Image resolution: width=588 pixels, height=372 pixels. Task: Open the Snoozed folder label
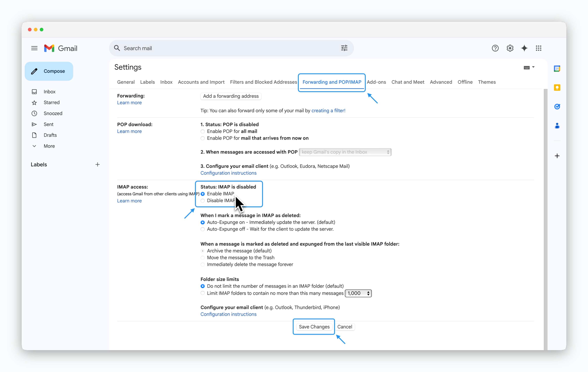tap(53, 113)
